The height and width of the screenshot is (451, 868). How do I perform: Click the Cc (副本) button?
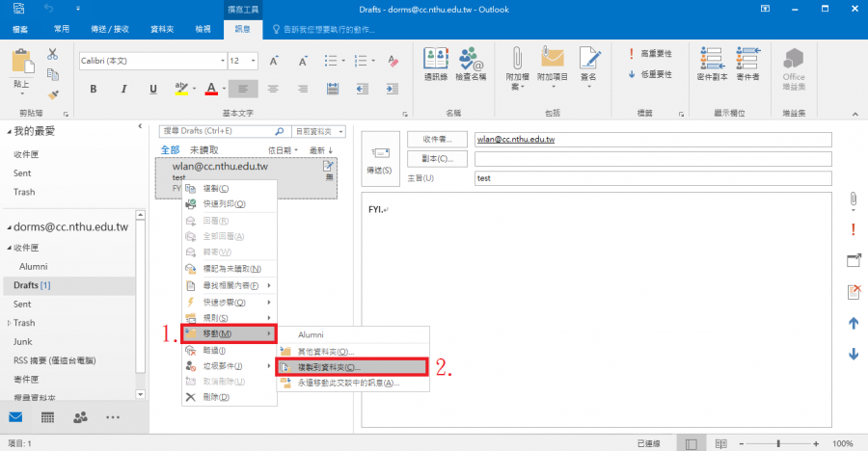coord(437,158)
